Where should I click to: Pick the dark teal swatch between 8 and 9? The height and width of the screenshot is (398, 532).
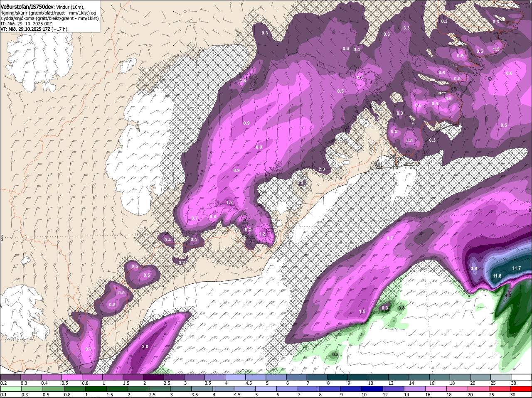(x=337, y=377)
